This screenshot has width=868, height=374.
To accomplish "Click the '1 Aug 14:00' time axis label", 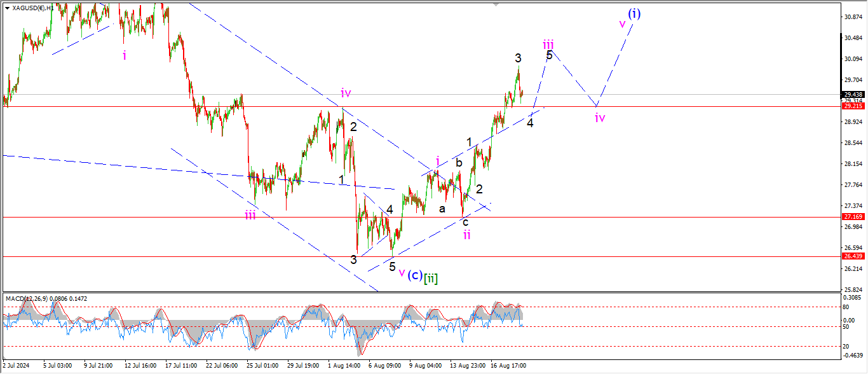I will point(344,366).
